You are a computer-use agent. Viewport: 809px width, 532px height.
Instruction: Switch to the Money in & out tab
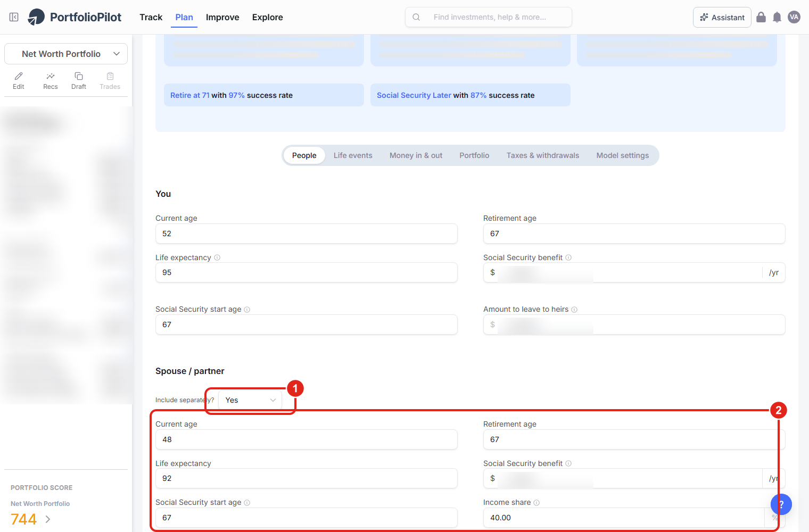(416, 155)
